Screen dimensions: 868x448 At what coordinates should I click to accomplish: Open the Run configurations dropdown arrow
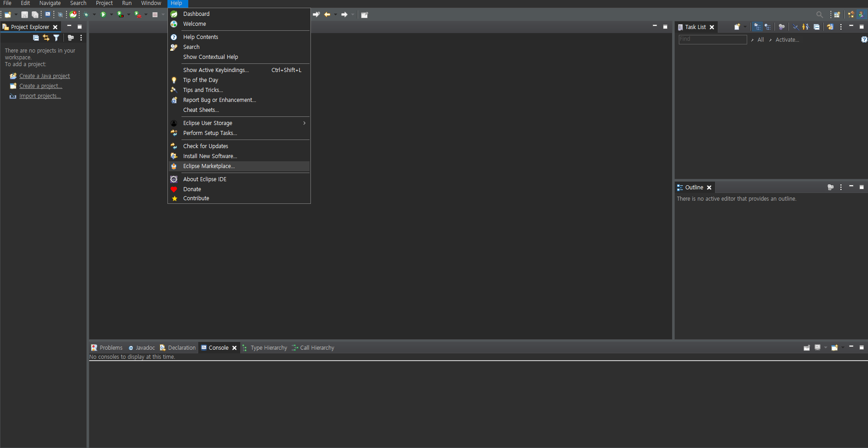[111, 14]
